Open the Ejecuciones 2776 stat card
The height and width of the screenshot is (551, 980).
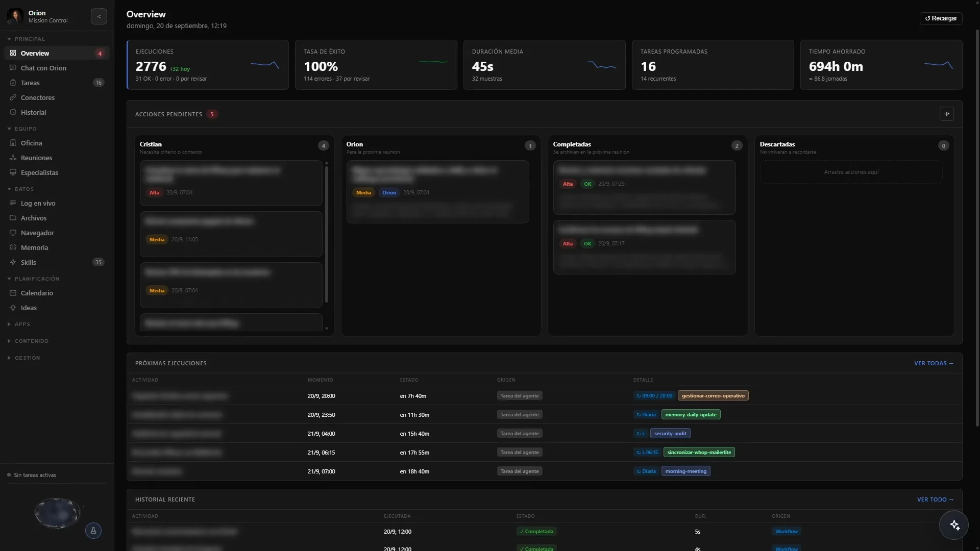tap(208, 65)
